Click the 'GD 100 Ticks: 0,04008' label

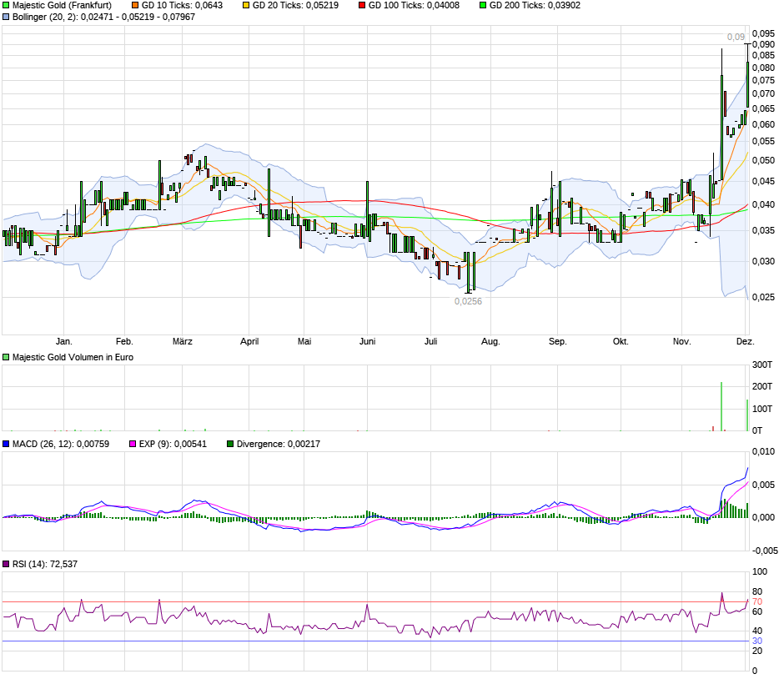click(x=414, y=6)
